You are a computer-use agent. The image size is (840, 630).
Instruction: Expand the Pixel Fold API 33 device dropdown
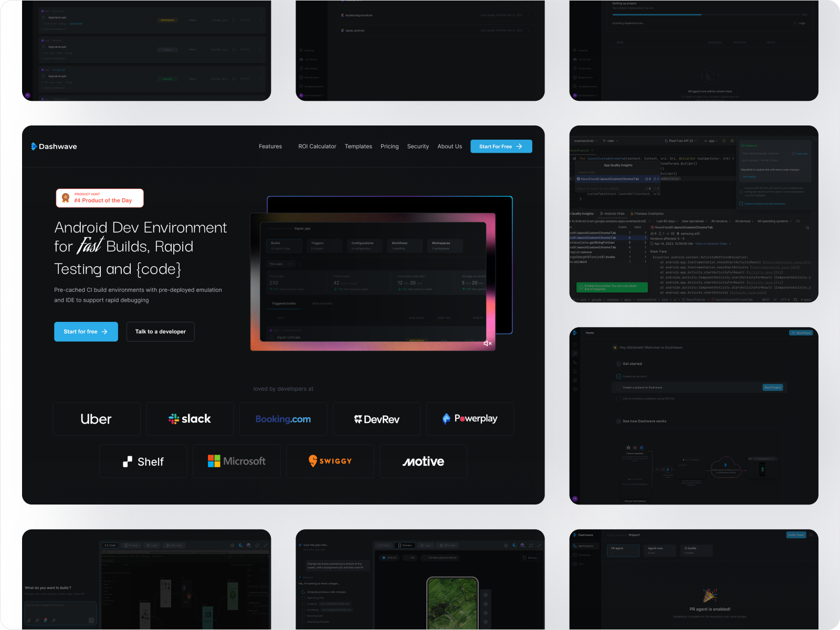click(x=681, y=141)
